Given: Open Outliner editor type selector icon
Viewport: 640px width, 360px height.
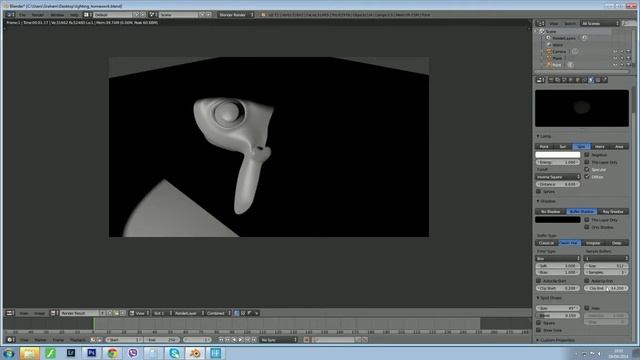Looking at the screenshot, I should click(540, 24).
